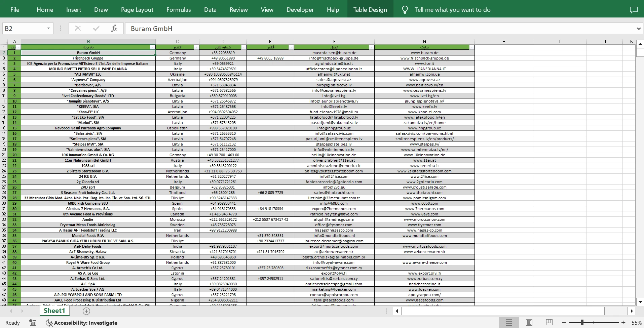Open the filter dropdown in column C header
The height and width of the screenshot is (328, 644).
click(196, 47)
